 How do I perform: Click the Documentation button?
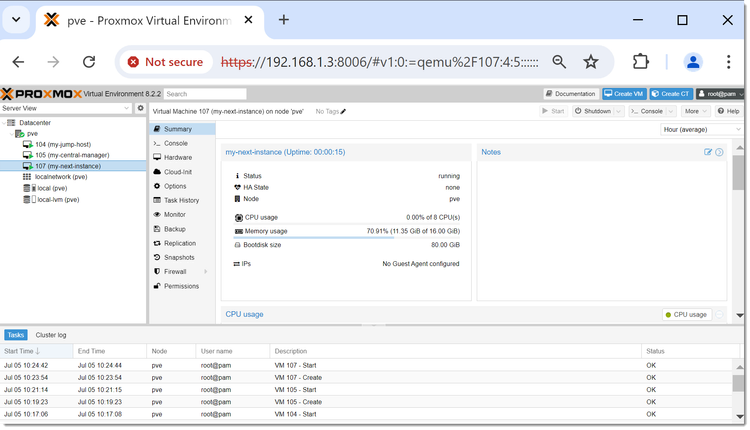(571, 94)
